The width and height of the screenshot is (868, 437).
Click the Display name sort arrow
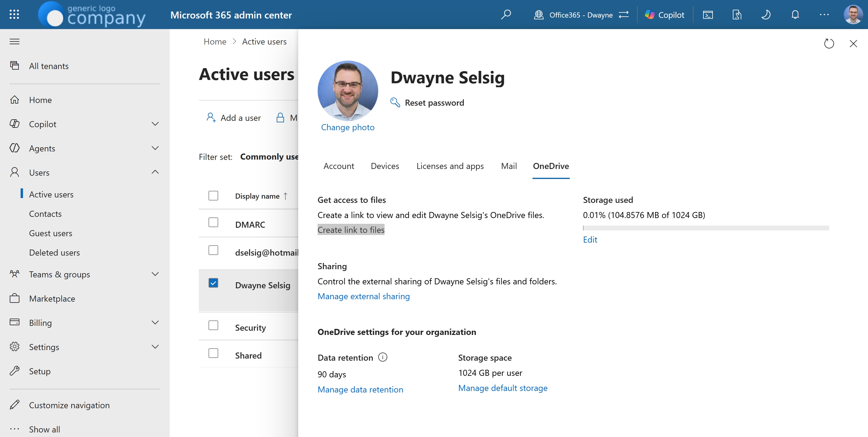coord(285,196)
